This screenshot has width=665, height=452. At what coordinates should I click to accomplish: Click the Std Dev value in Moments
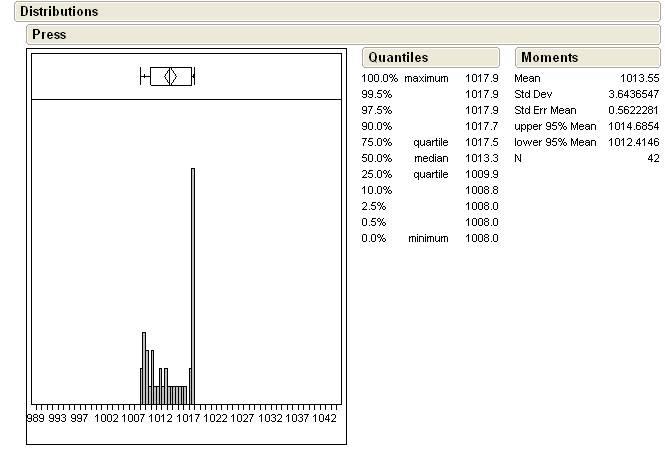pos(632,94)
